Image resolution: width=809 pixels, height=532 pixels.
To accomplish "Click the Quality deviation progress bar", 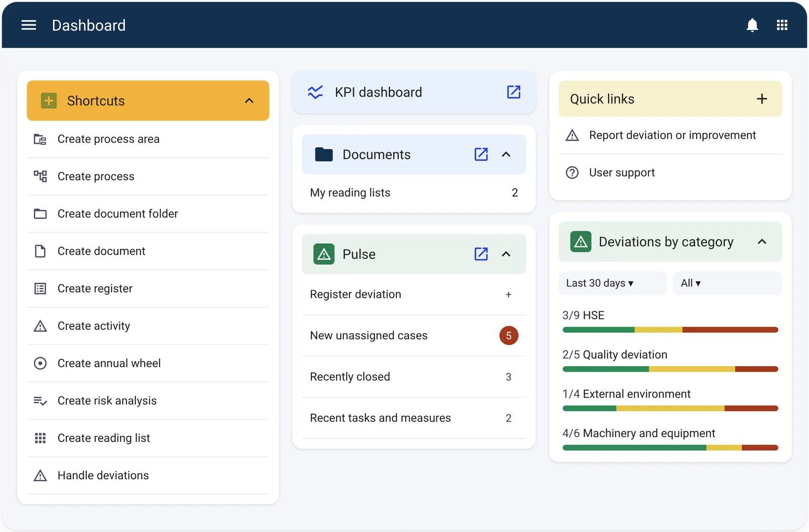I will pos(670,369).
